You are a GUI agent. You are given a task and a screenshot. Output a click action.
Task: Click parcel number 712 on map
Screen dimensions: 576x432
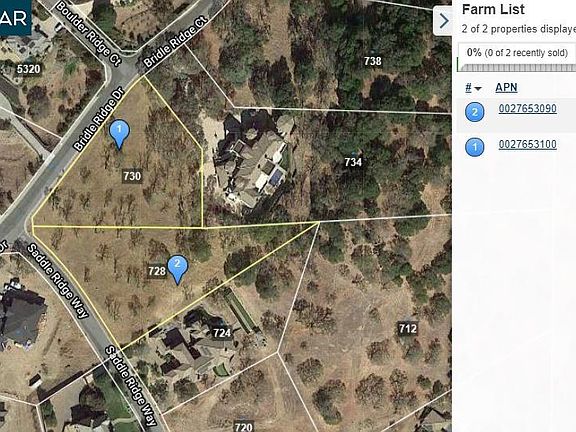pyautogui.click(x=408, y=328)
